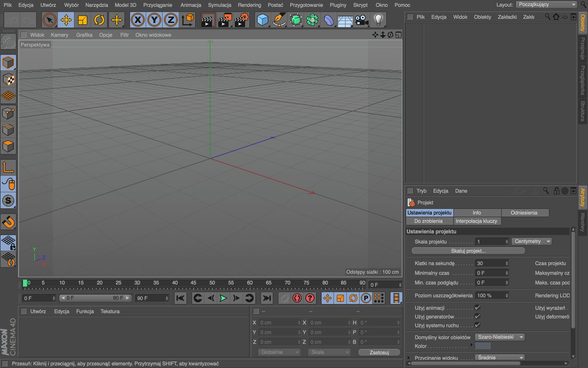Open Centymetry units dropdown
The image size is (588, 368).
point(532,241)
